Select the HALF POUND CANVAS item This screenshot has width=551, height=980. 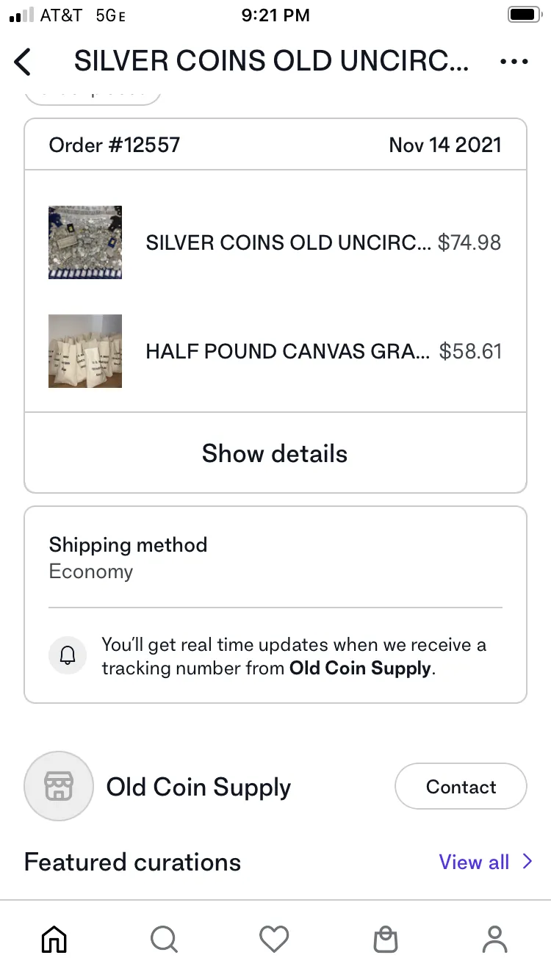point(288,352)
